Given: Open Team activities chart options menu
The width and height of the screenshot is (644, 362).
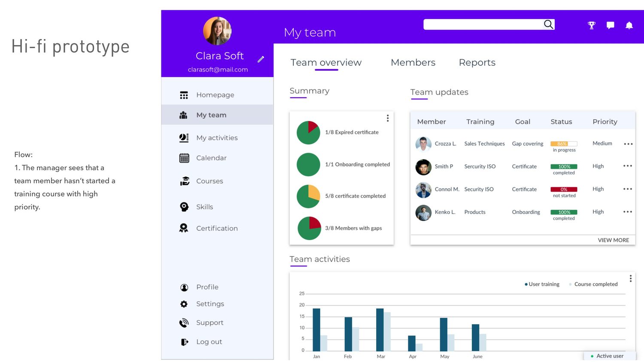Looking at the screenshot, I should pyautogui.click(x=631, y=278).
